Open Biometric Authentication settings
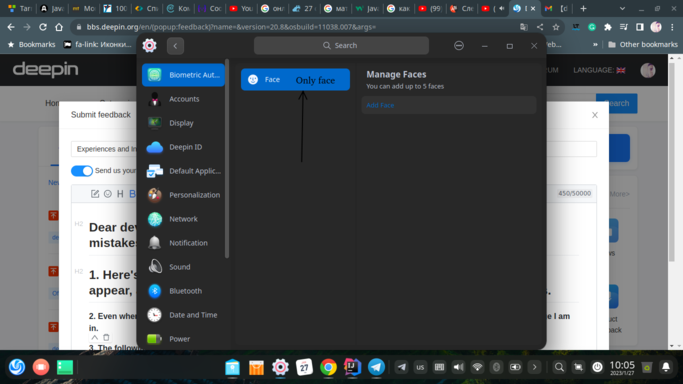 click(x=183, y=75)
